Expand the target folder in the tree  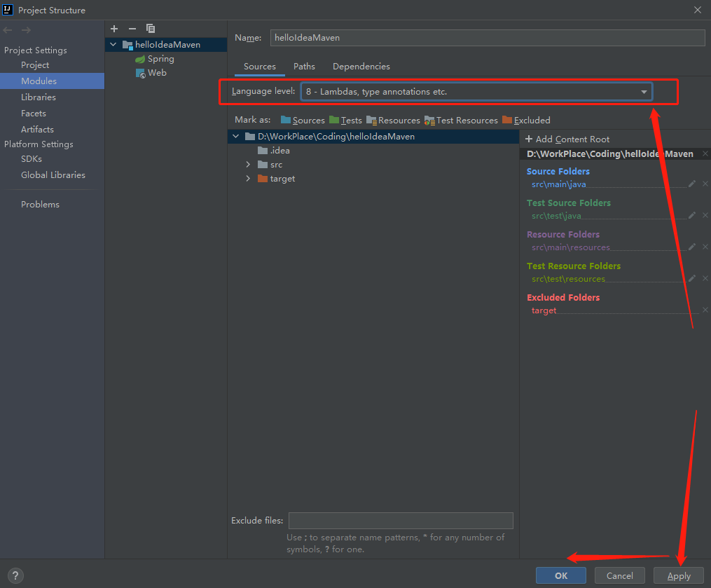[247, 179]
